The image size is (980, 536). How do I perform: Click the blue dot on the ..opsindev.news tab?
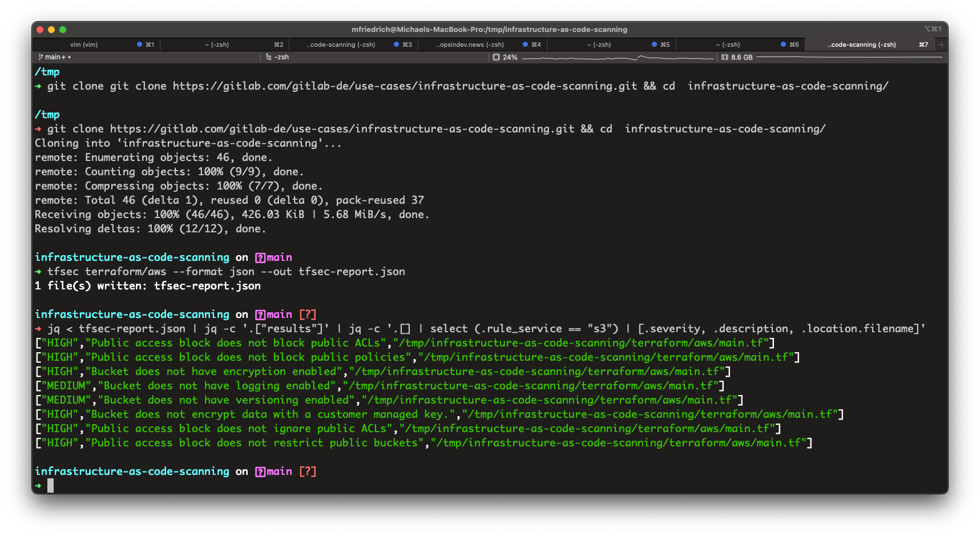click(525, 44)
